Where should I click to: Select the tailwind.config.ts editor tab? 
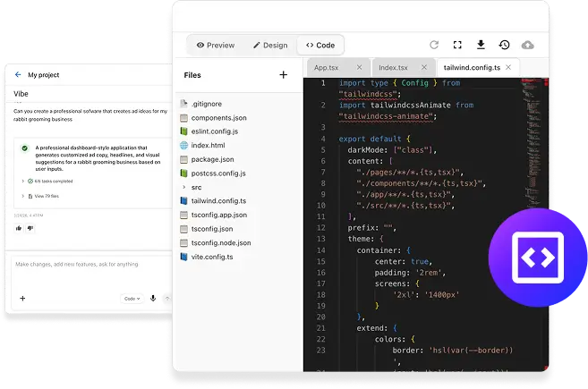(x=472, y=67)
